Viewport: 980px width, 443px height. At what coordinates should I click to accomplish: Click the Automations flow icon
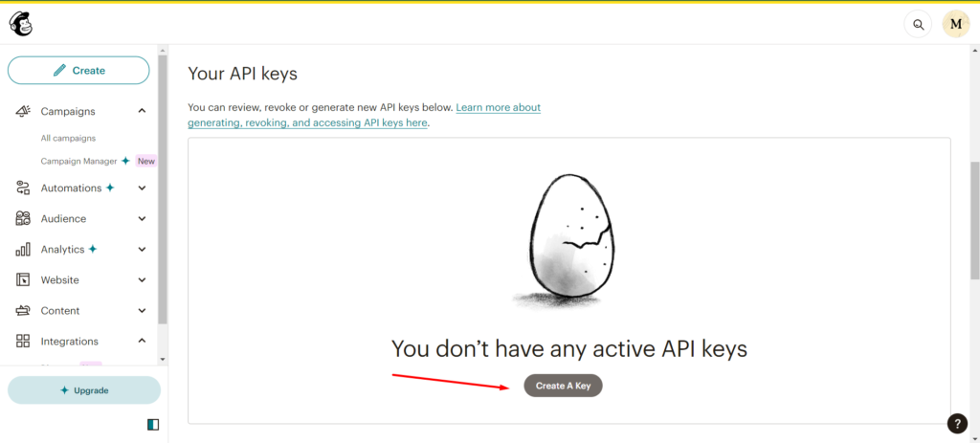23,188
